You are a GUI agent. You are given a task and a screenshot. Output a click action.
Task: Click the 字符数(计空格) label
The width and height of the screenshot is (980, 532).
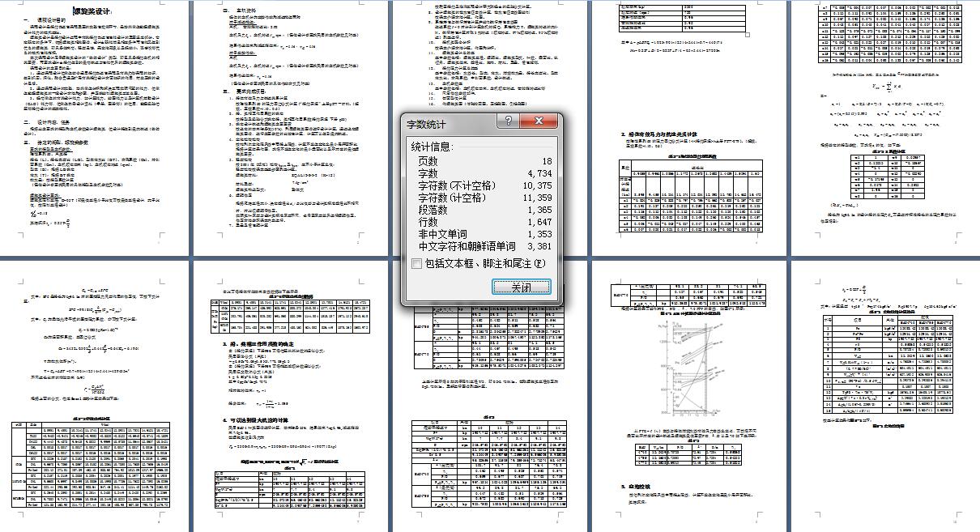pos(454,198)
